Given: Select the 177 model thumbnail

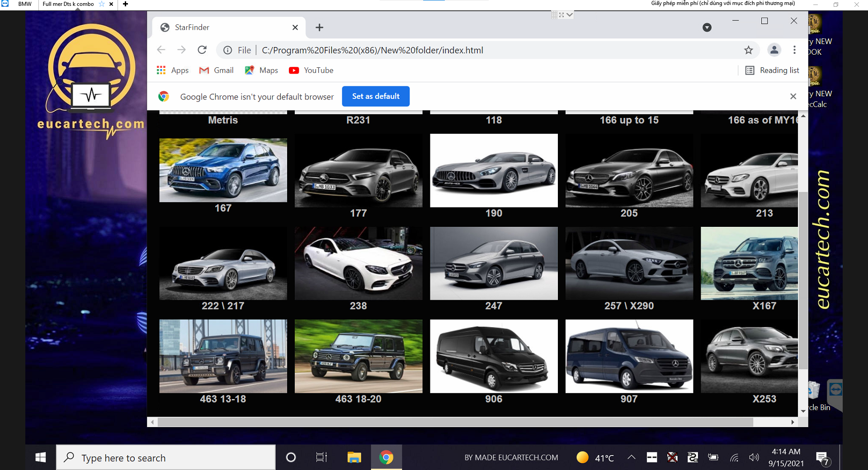Looking at the screenshot, I should tap(359, 170).
